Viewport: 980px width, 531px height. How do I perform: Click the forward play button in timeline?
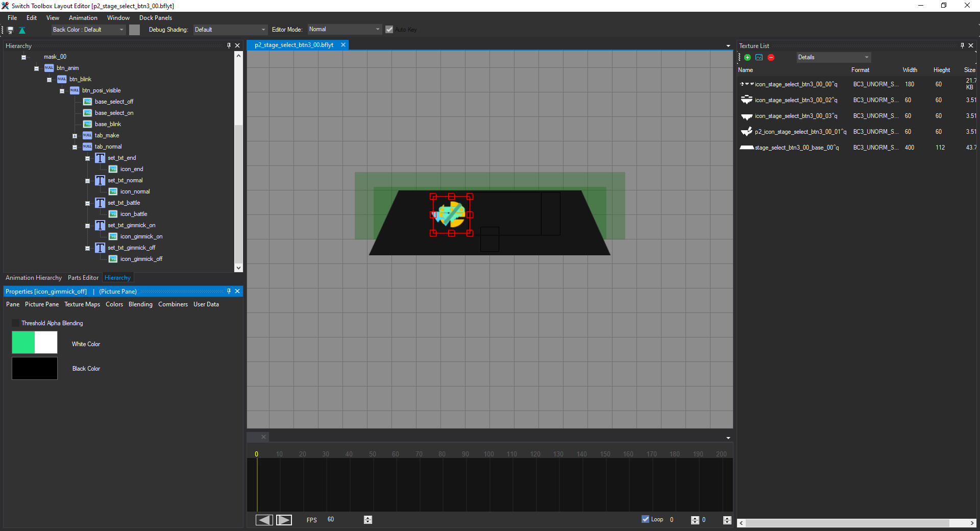[x=284, y=520]
